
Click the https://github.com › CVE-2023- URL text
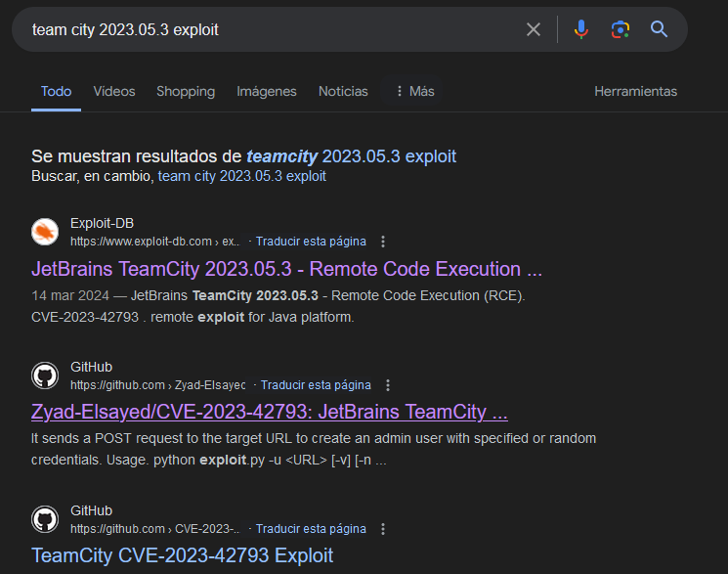155,529
